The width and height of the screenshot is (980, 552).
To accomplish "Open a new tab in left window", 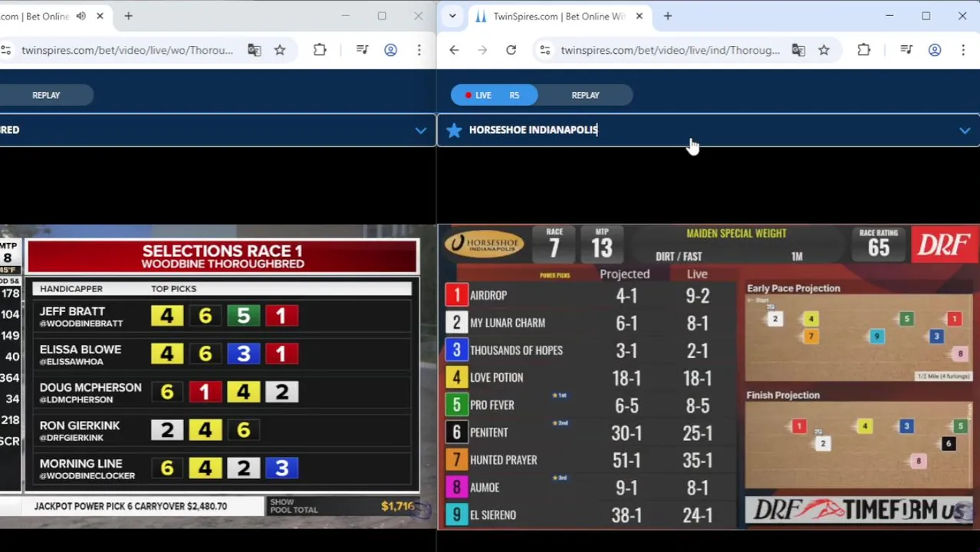I will tap(129, 16).
